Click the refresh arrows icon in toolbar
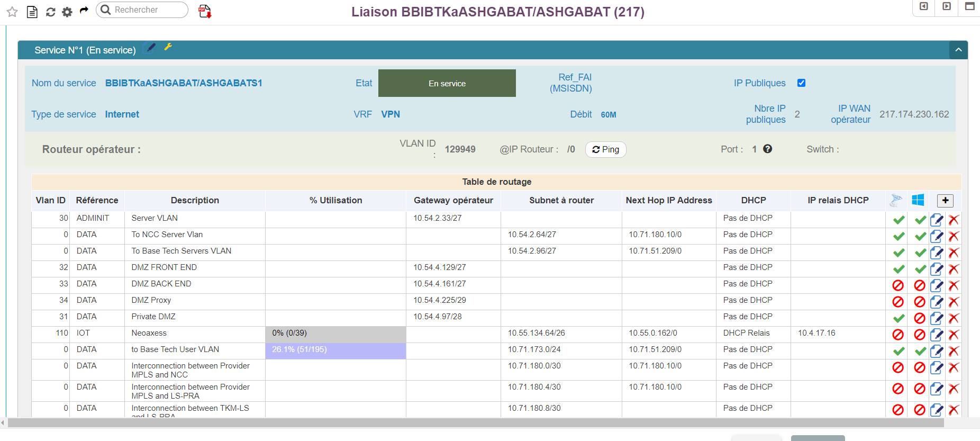The height and width of the screenshot is (441, 980). coord(51,12)
